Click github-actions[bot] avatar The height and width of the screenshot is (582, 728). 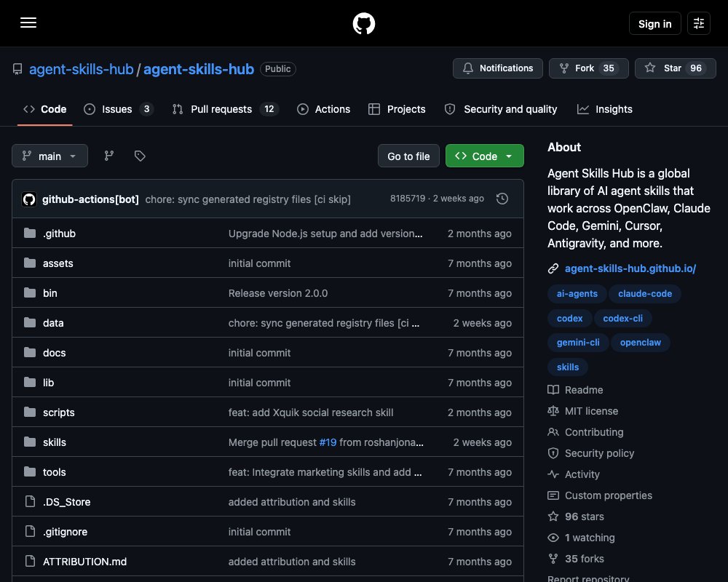pos(29,199)
